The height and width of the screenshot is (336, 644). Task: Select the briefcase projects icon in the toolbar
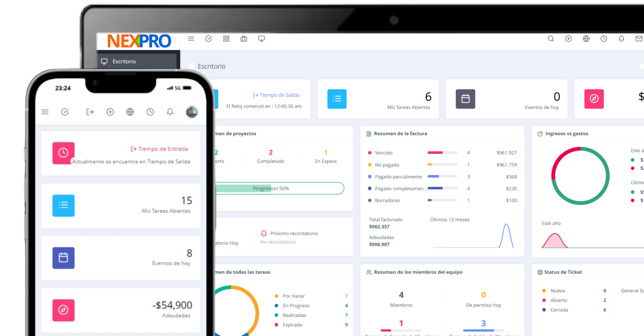pyautogui.click(x=243, y=38)
